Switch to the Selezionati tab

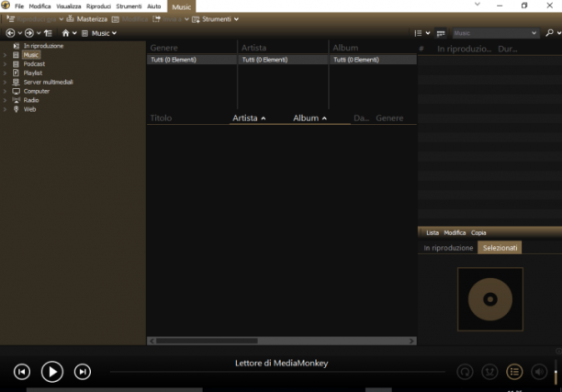pos(500,248)
